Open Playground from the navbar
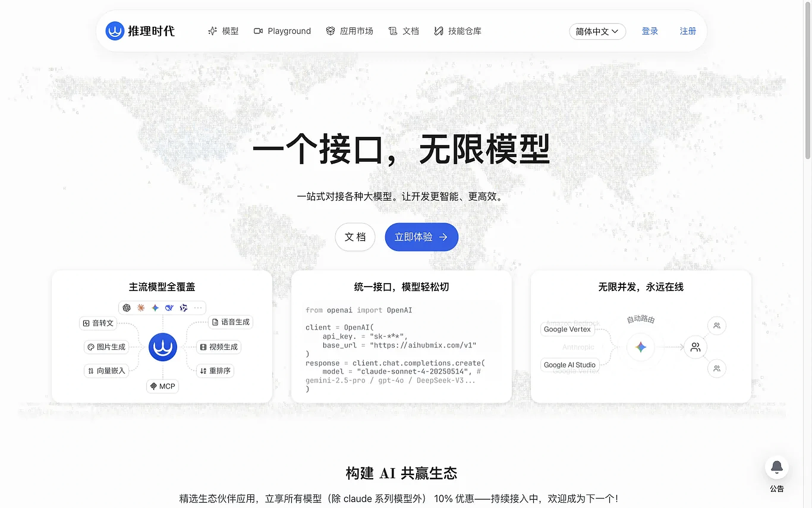The image size is (812, 508). coord(282,31)
